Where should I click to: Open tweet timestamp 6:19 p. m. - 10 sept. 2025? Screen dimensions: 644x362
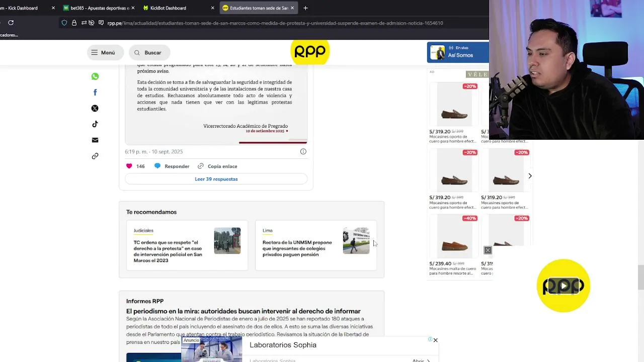point(154,151)
